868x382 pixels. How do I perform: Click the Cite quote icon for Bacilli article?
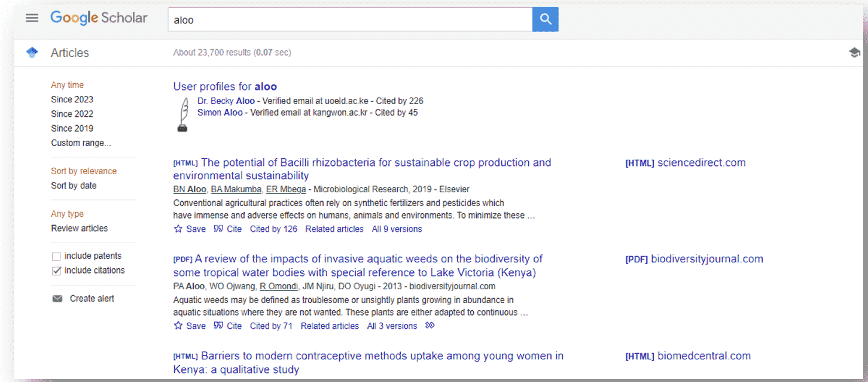click(218, 229)
